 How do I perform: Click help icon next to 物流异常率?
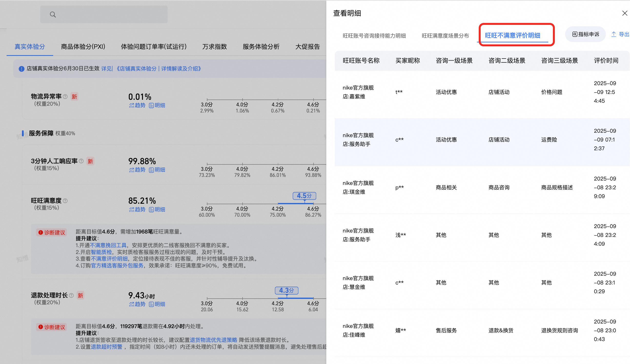65,97
